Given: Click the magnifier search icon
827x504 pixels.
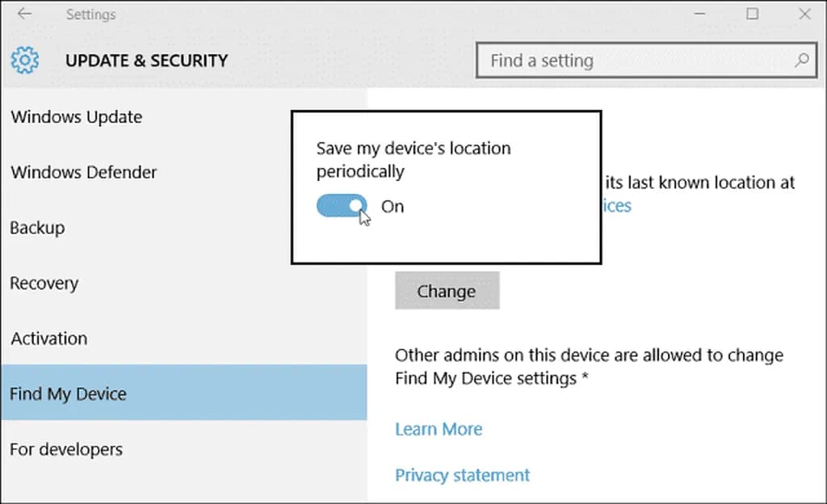Looking at the screenshot, I should point(802,61).
